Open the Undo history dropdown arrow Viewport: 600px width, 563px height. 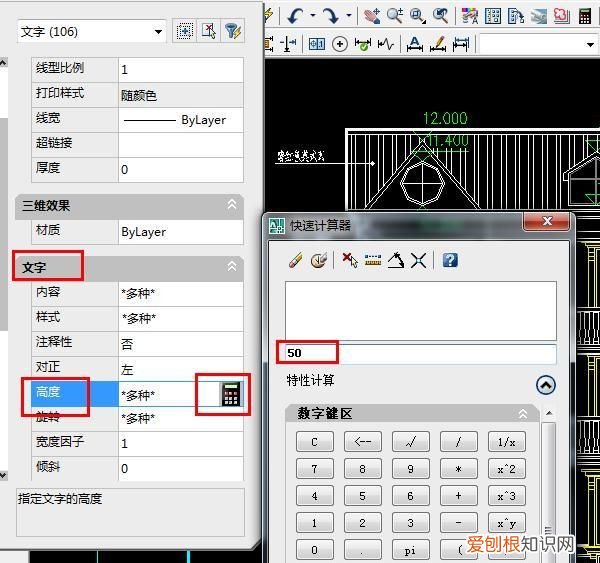(313, 16)
